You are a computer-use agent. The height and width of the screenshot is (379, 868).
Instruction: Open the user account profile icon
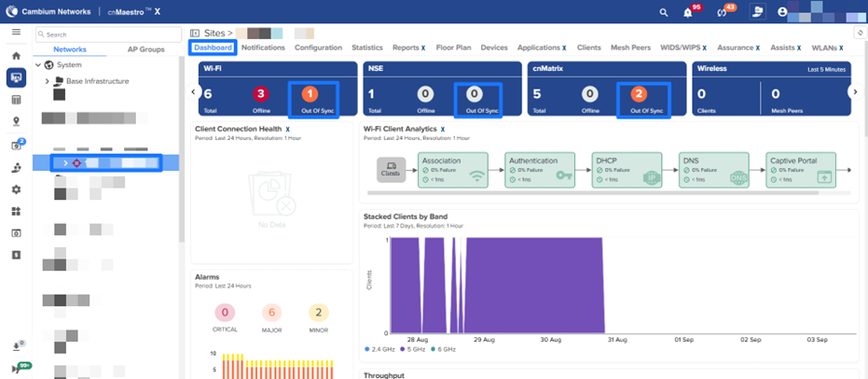coord(782,12)
